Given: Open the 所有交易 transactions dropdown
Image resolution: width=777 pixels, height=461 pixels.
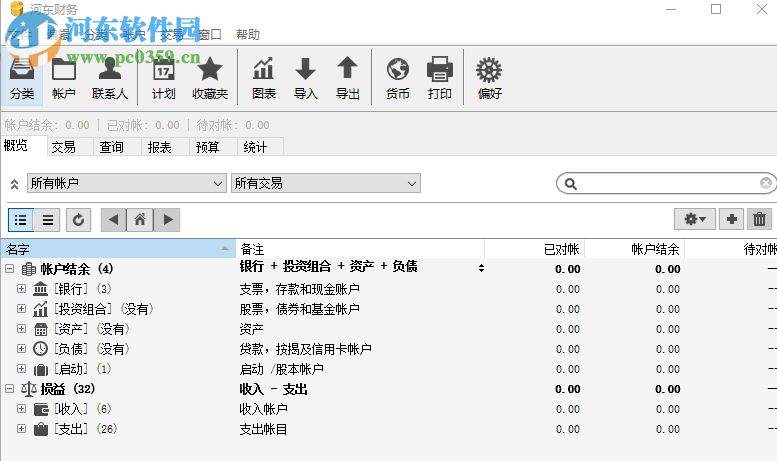Looking at the screenshot, I should point(326,183).
